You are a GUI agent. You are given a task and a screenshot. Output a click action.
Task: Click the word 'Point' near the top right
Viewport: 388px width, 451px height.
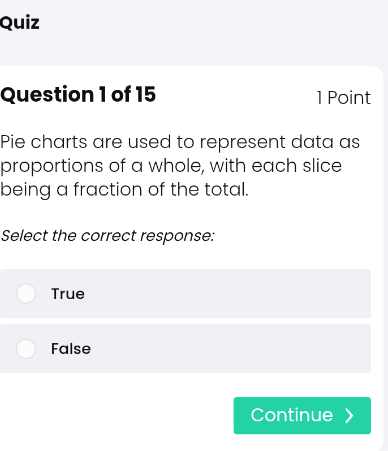[349, 98]
